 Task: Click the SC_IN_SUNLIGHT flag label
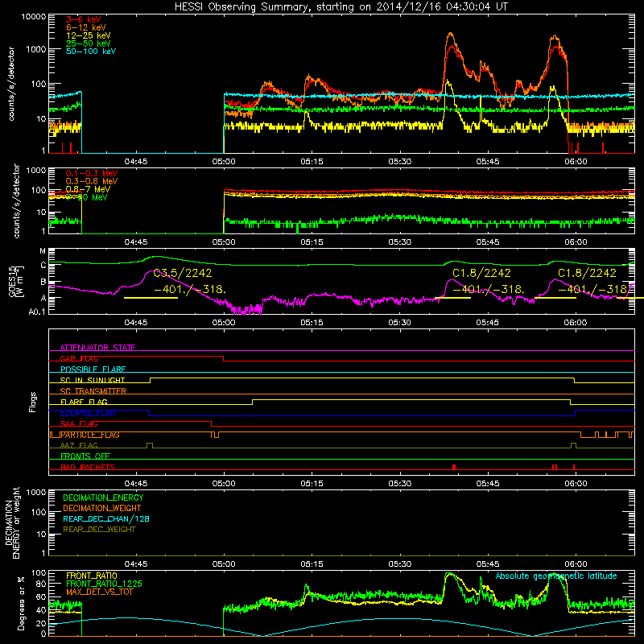pyautogui.click(x=93, y=380)
